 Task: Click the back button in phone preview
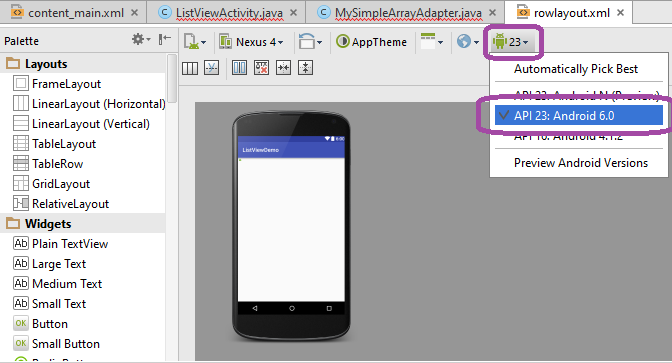[255, 309]
